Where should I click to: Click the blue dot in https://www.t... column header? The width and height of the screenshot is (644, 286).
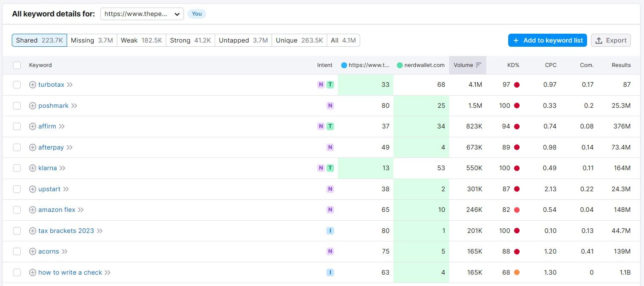pos(344,65)
